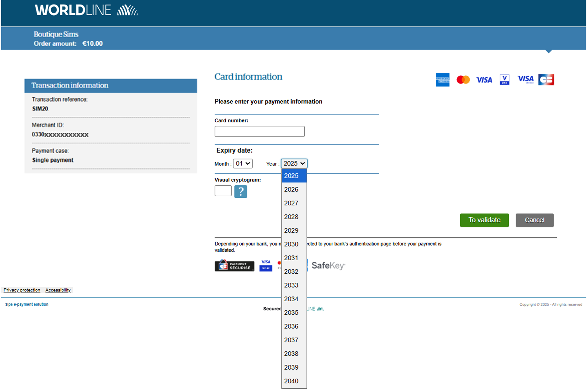The height and width of the screenshot is (391, 588).
Task: Click the Mastercard logo icon
Action: (463, 80)
